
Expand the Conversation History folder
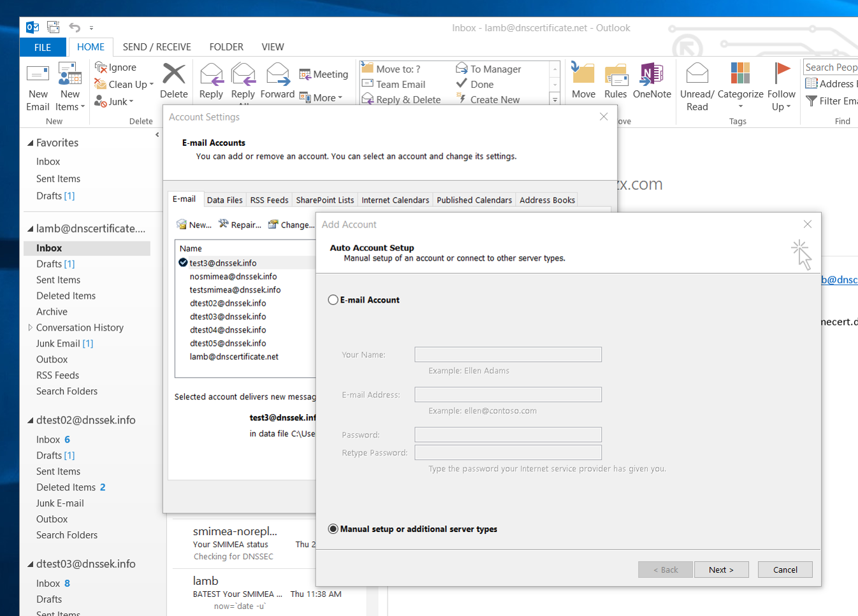tap(30, 327)
